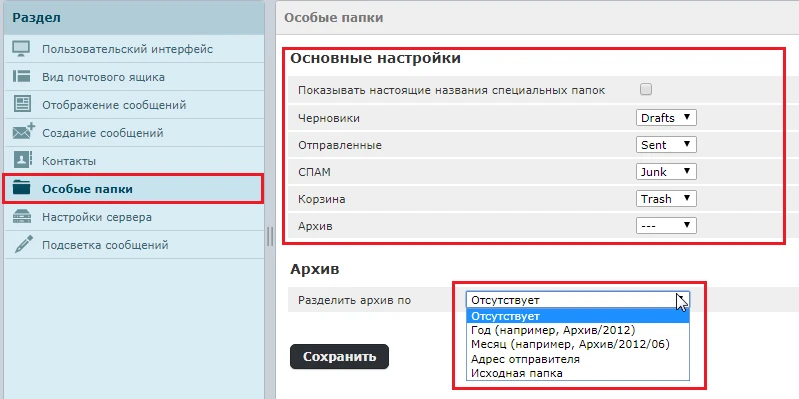Click the layout icon beside Вид почтового ящика
Screen dimensions: 799x399
[21, 77]
